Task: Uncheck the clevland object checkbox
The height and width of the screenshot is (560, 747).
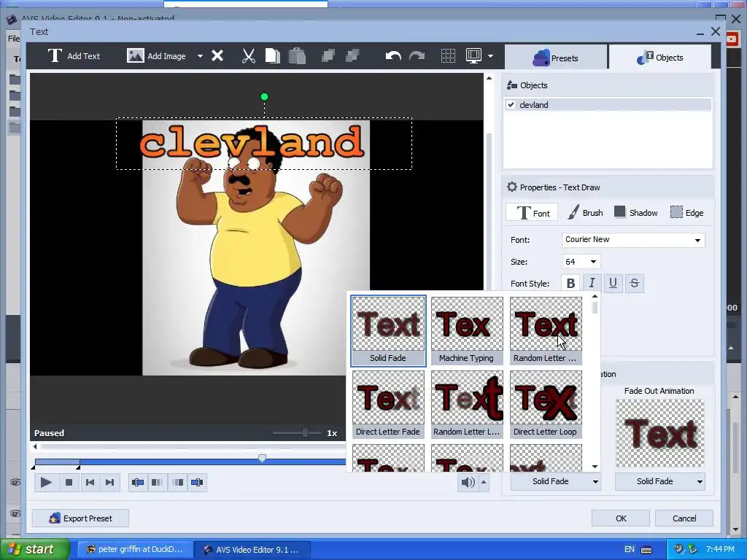Action: point(511,105)
